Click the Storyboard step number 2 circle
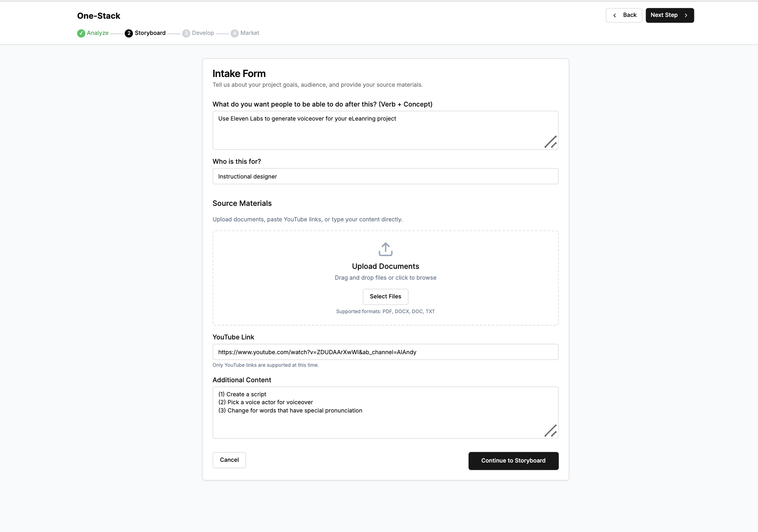Viewport: 758px width, 532px height. (128, 33)
